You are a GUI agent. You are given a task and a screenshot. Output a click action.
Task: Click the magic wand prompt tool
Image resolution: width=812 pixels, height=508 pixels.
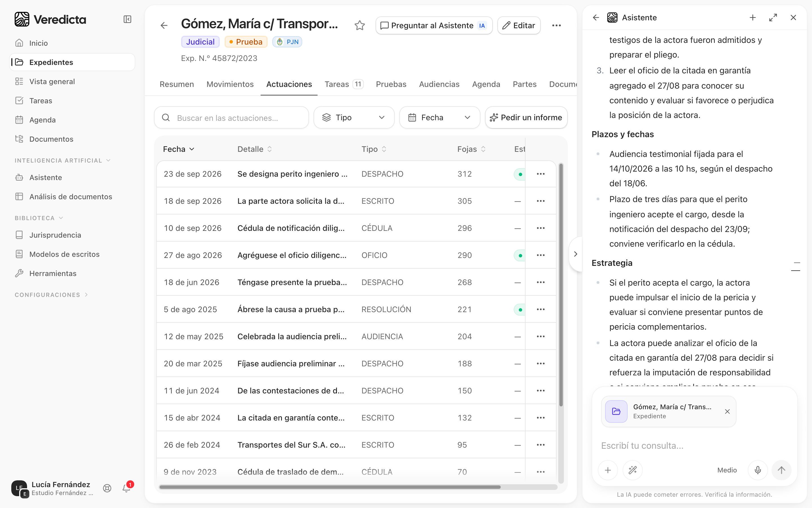(x=632, y=470)
